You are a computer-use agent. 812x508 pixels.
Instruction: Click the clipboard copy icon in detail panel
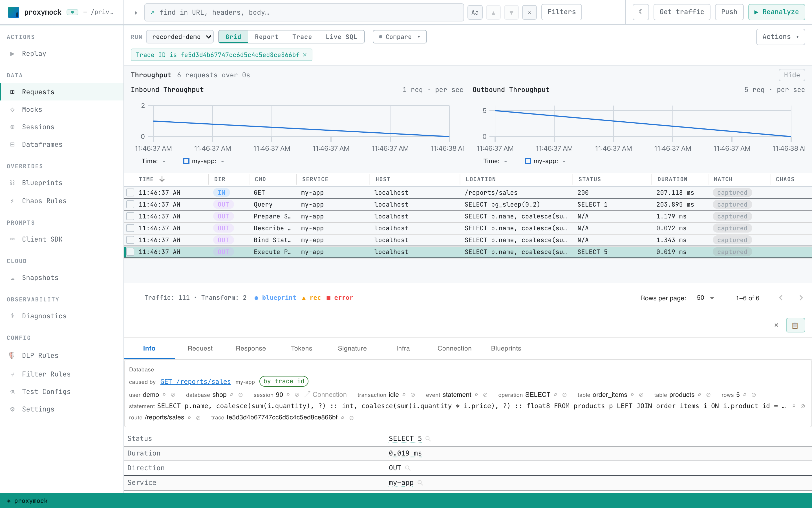coord(795,325)
